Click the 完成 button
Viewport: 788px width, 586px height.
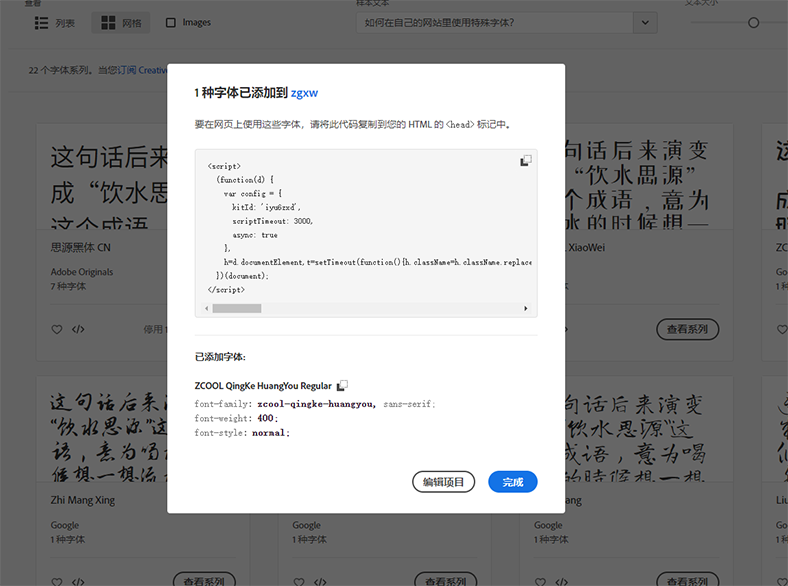tap(513, 482)
